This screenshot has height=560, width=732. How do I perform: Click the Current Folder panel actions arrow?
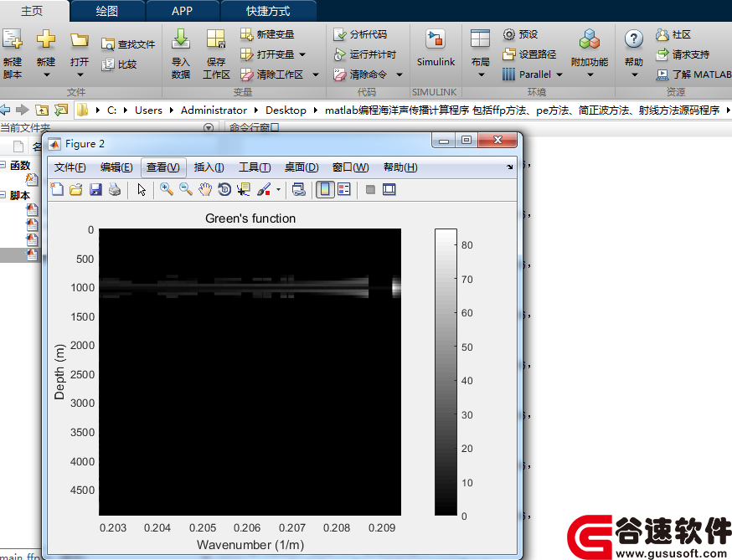209,127
